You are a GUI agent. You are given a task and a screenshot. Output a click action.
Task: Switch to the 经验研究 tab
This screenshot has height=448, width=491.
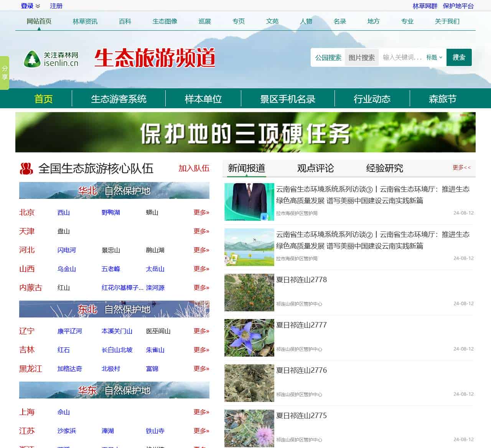[385, 168]
